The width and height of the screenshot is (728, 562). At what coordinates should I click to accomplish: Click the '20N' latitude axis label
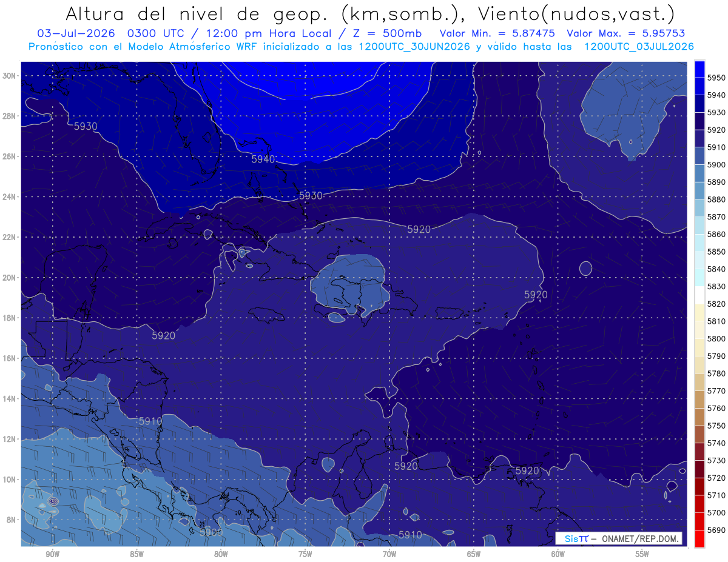coord(9,278)
